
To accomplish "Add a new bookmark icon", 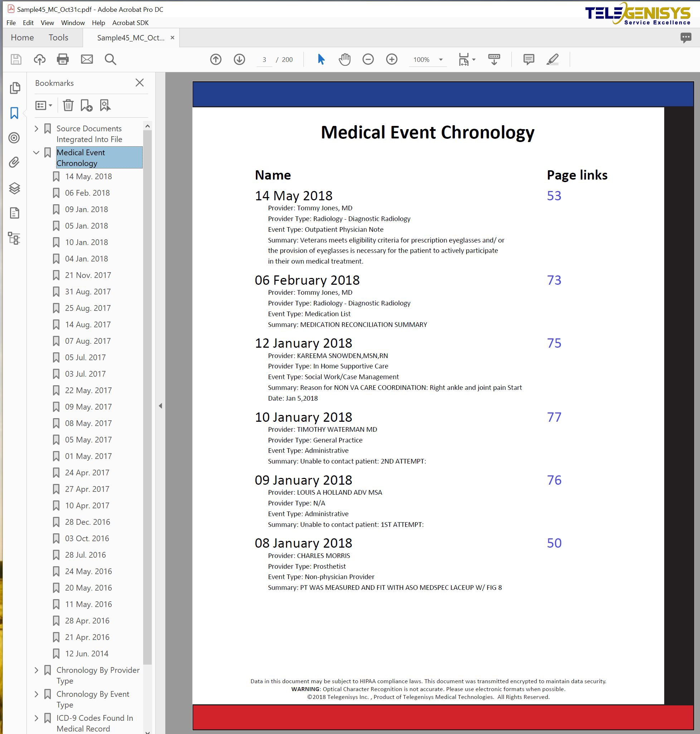I will tap(86, 106).
